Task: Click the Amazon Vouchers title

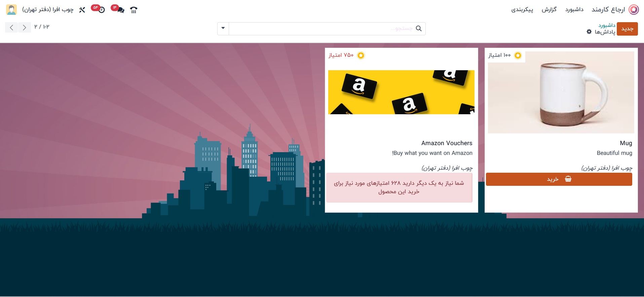Action: [447, 143]
